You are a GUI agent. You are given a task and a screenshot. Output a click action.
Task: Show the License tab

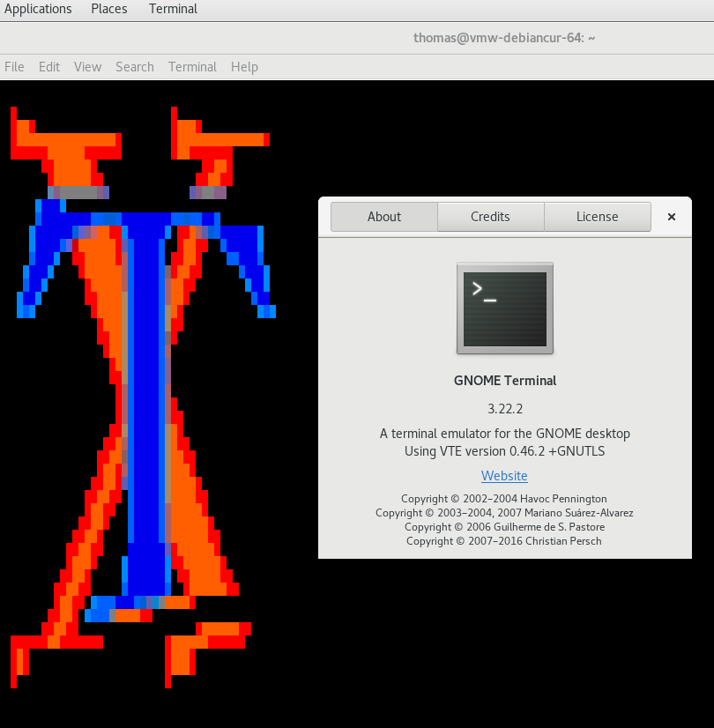click(597, 217)
